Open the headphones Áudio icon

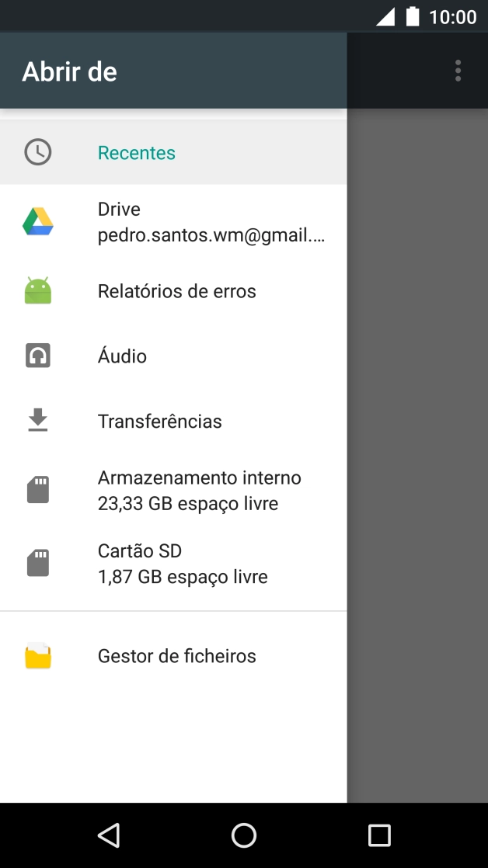coord(38,356)
